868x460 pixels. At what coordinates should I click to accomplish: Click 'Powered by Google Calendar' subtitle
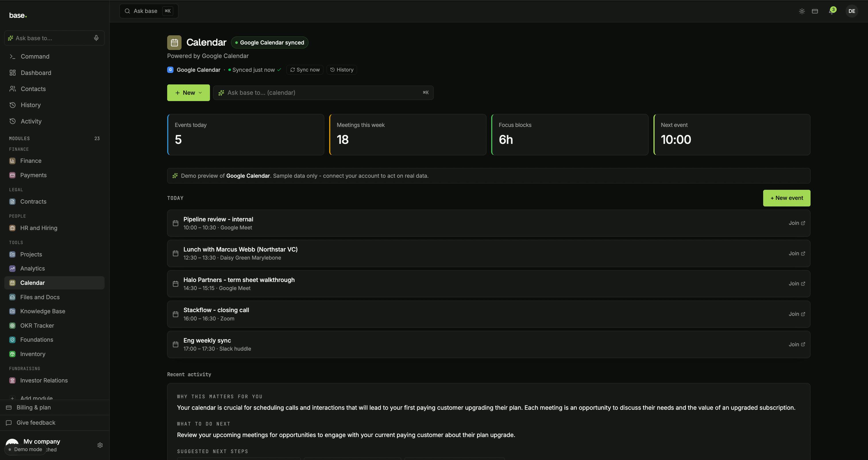coord(208,56)
